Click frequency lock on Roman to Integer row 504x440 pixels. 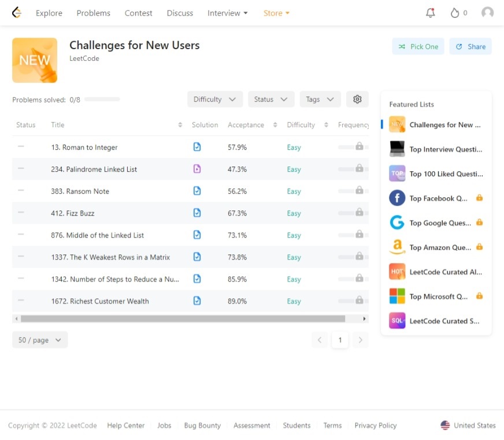360,146
